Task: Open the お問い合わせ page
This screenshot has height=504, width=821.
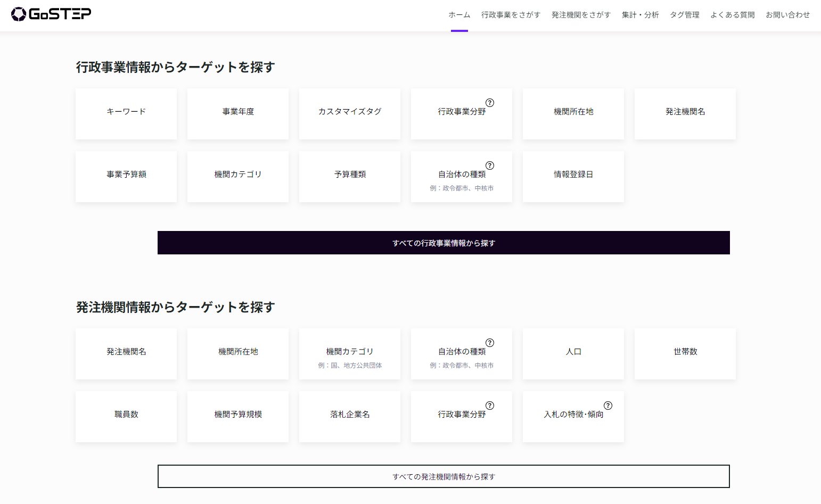Action: 788,14
